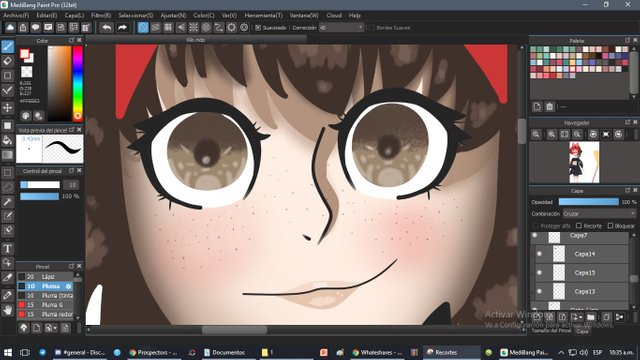
Task: Select the Bucket fill tool
Action: (x=7, y=140)
